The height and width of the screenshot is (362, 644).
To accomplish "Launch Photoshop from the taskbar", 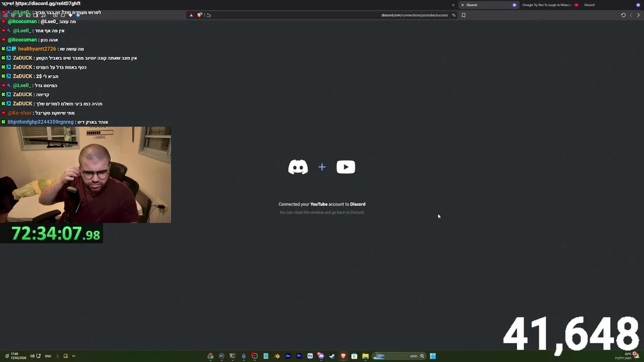I will click(x=310, y=356).
